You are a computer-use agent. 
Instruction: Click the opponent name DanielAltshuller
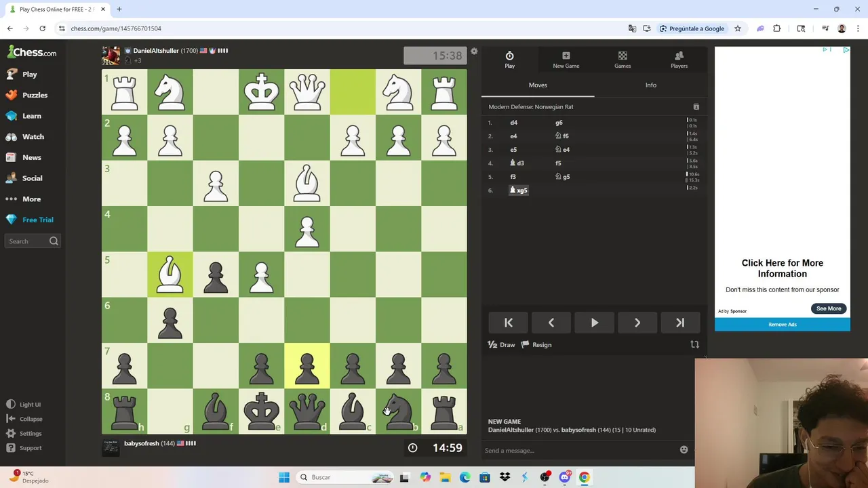[155, 51]
